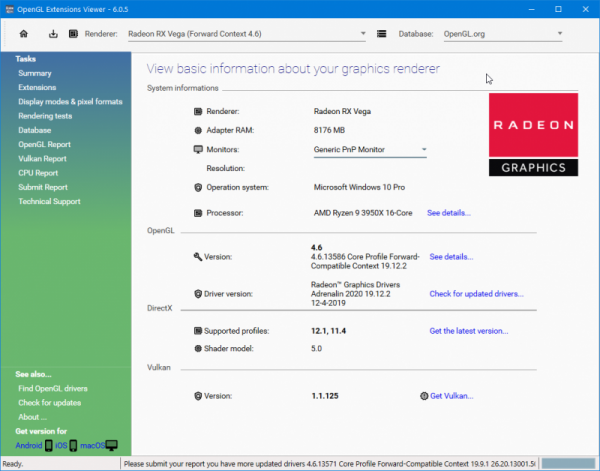
Task: Expand the Database dropdown
Action: pyautogui.click(x=560, y=34)
